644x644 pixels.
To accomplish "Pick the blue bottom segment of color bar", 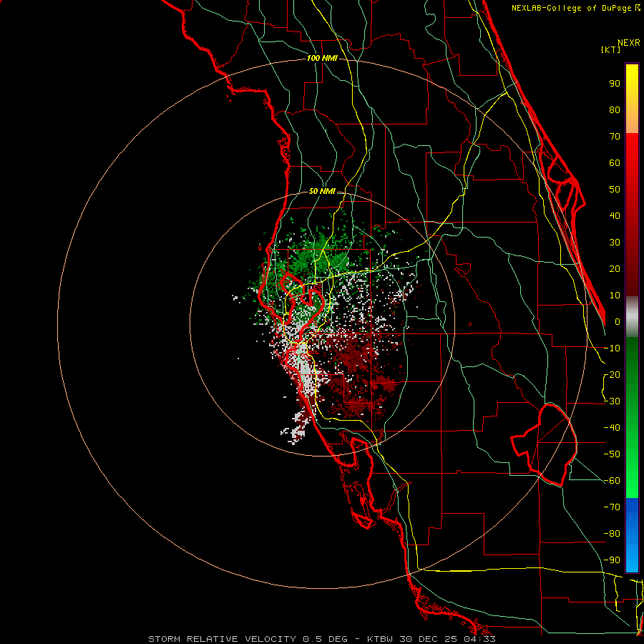I will (x=632, y=535).
